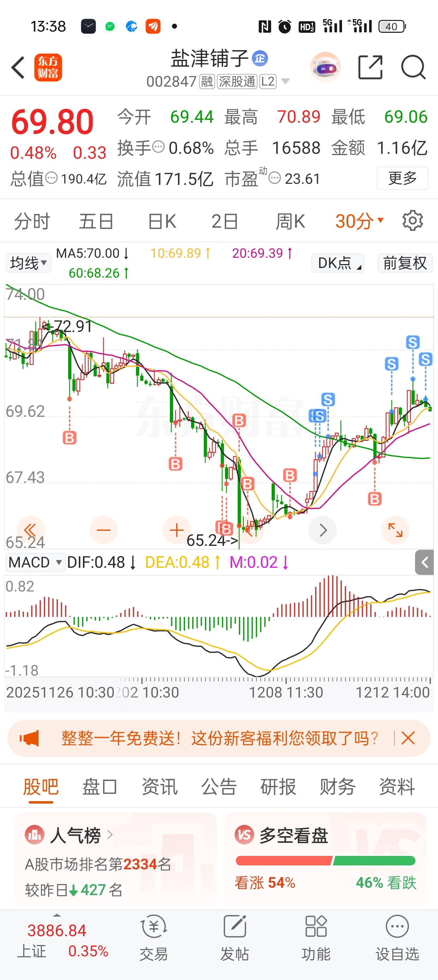Toggle the 前复权 adjustment button
The image size is (438, 980).
point(405,263)
